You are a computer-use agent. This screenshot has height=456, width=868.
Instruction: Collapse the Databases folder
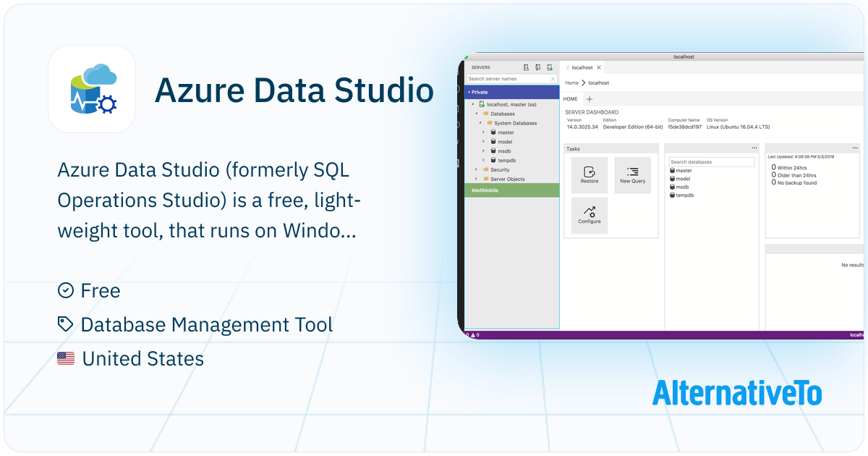click(x=477, y=114)
